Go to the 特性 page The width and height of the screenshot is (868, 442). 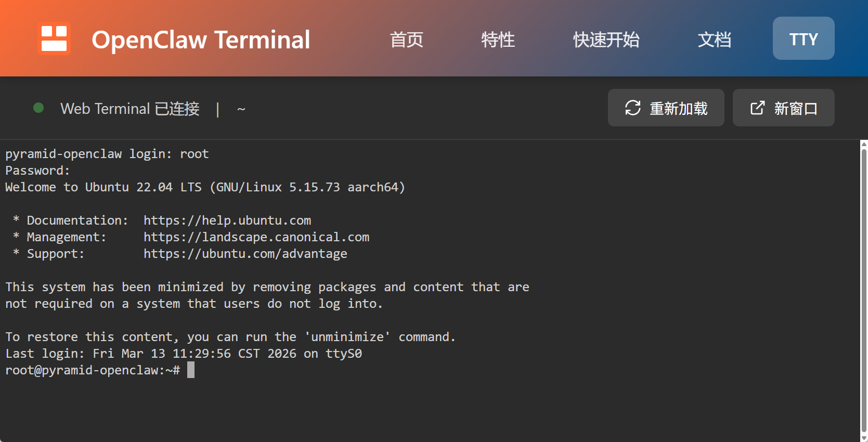click(498, 40)
